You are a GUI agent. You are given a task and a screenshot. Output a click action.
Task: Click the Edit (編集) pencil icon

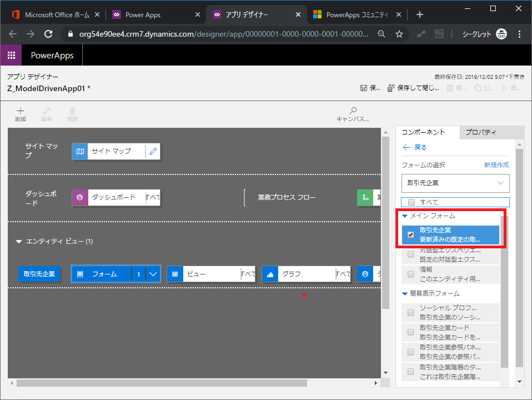[47, 111]
